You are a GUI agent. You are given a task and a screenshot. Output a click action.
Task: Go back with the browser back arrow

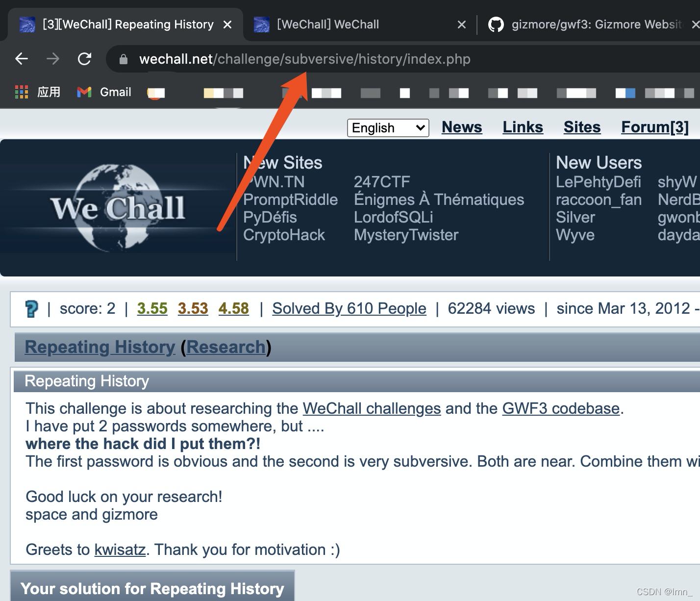click(x=22, y=59)
